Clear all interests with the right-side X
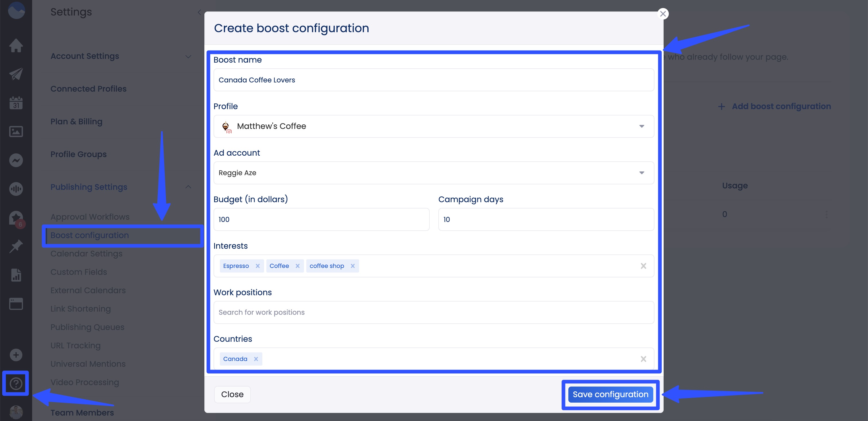 coord(644,266)
